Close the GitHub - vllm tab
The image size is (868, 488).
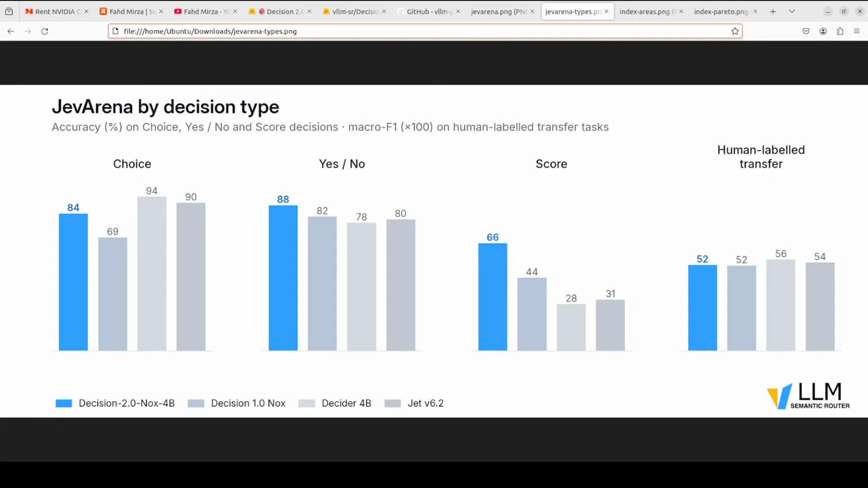coord(458,11)
